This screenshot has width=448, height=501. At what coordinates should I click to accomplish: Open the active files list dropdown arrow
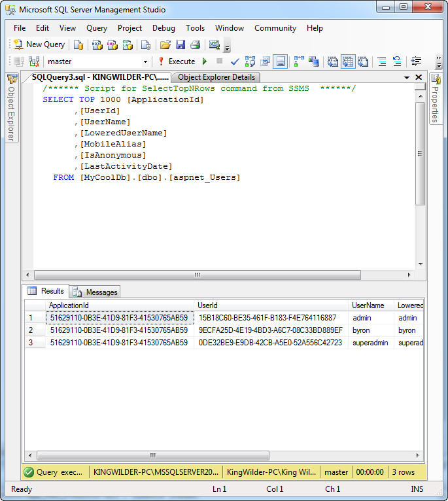click(406, 77)
